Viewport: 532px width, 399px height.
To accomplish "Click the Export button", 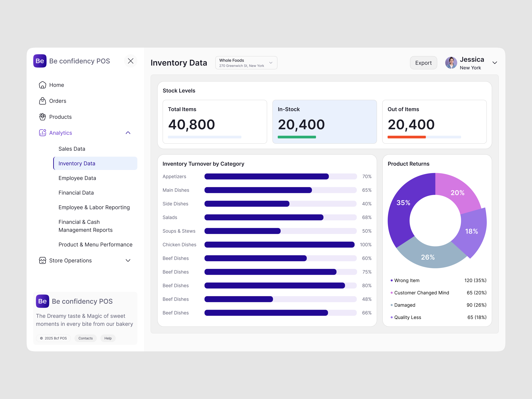I will [423, 63].
